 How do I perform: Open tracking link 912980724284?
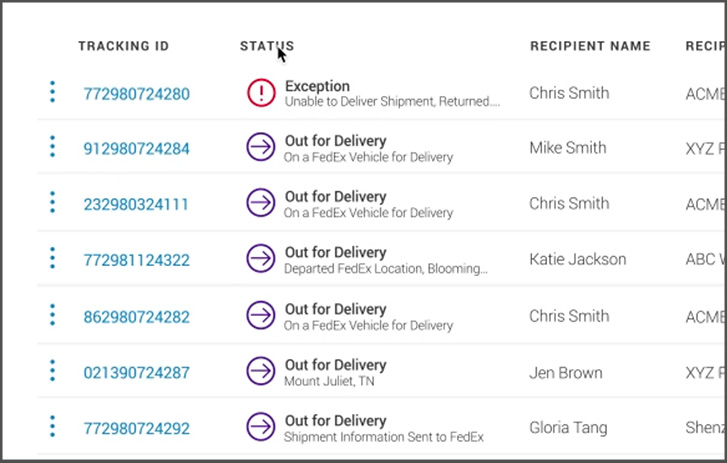pyautogui.click(x=136, y=149)
